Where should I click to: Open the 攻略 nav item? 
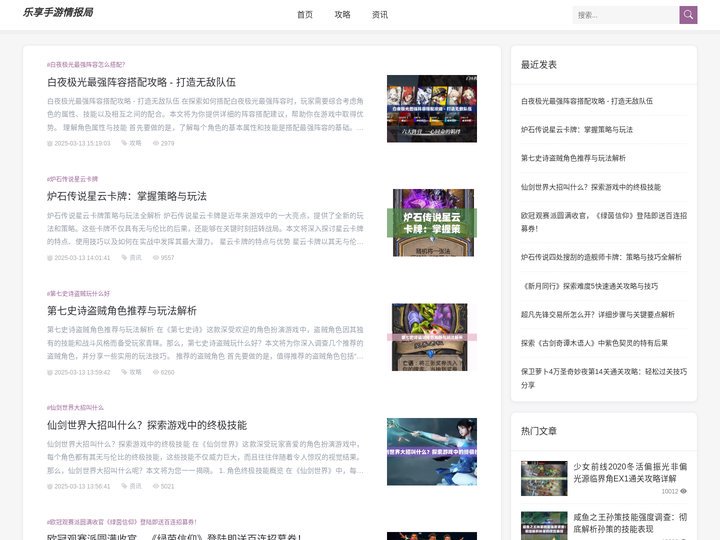tap(343, 15)
